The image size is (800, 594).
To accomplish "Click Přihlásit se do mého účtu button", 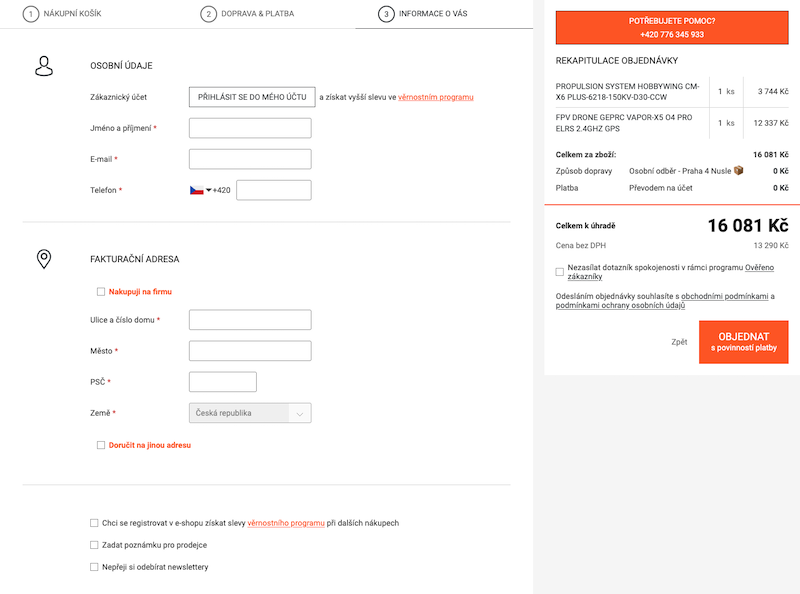I will click(252, 97).
